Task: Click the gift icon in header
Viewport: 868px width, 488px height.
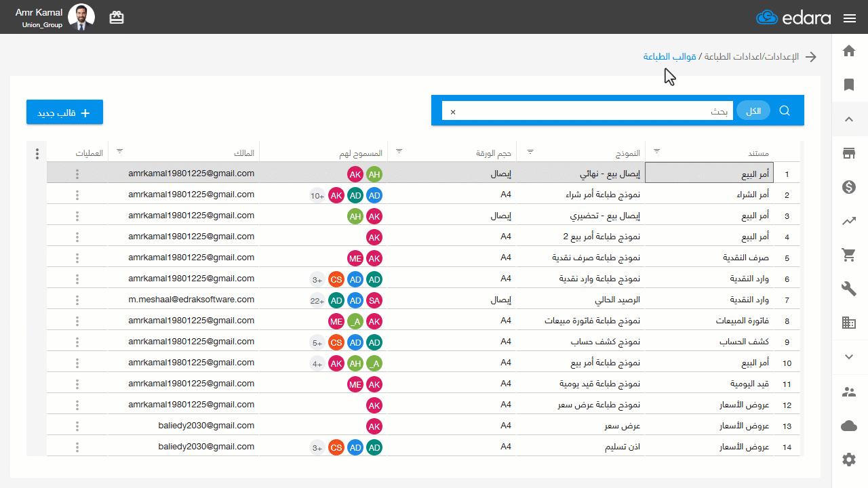Action: (117, 18)
